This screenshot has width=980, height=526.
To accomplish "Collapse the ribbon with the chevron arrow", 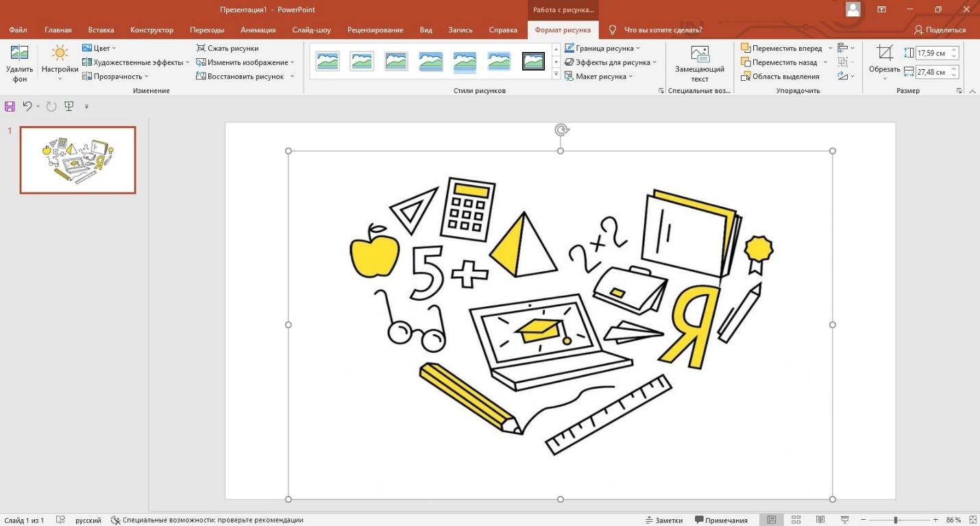I will [x=972, y=90].
